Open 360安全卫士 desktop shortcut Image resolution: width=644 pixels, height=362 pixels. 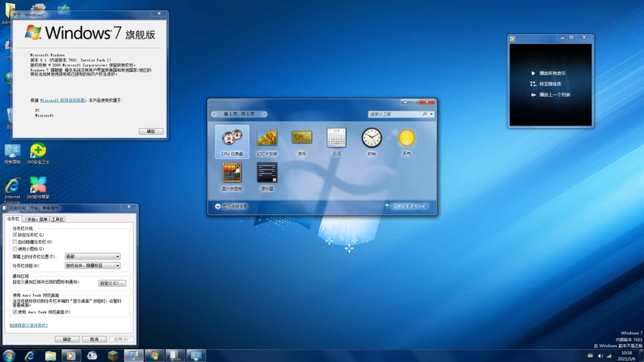pos(38,152)
